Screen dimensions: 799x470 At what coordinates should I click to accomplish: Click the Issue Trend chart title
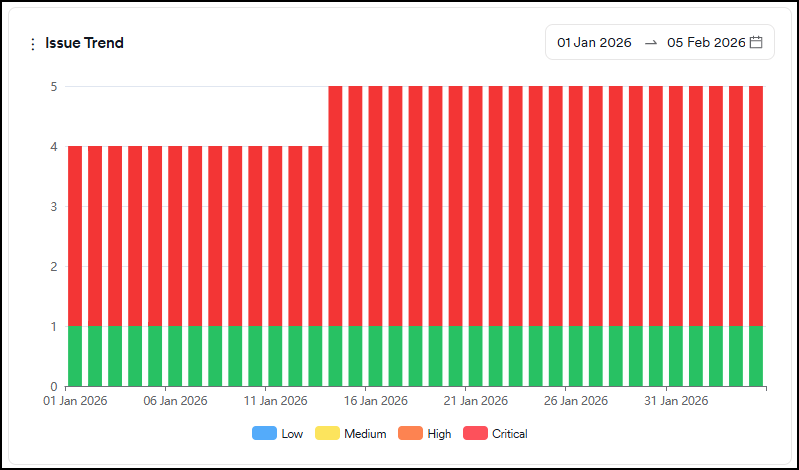pyautogui.click(x=84, y=43)
